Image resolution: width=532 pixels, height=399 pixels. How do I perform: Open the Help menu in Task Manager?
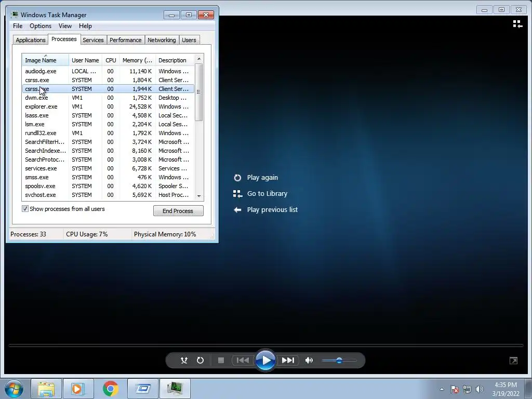[x=85, y=26]
